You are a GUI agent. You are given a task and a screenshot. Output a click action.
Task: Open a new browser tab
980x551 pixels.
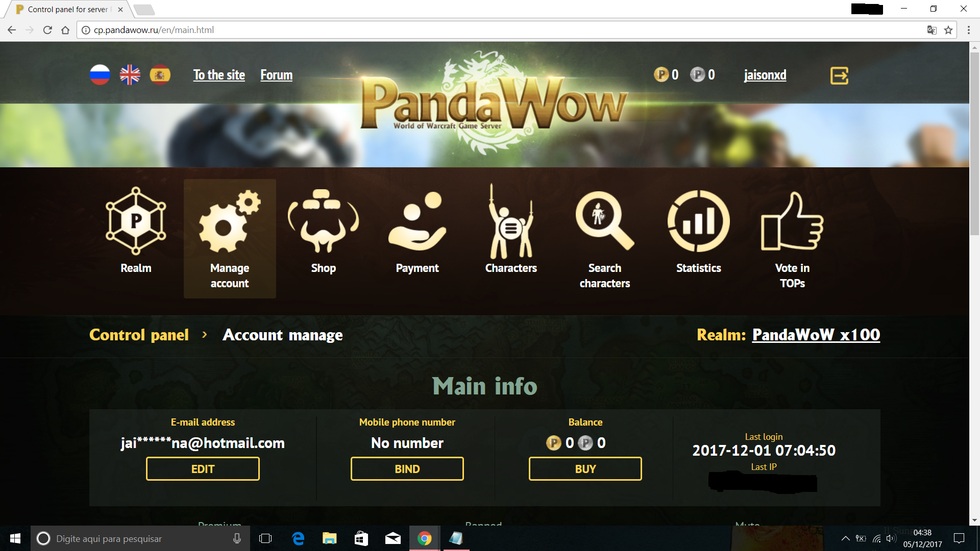pyautogui.click(x=144, y=9)
